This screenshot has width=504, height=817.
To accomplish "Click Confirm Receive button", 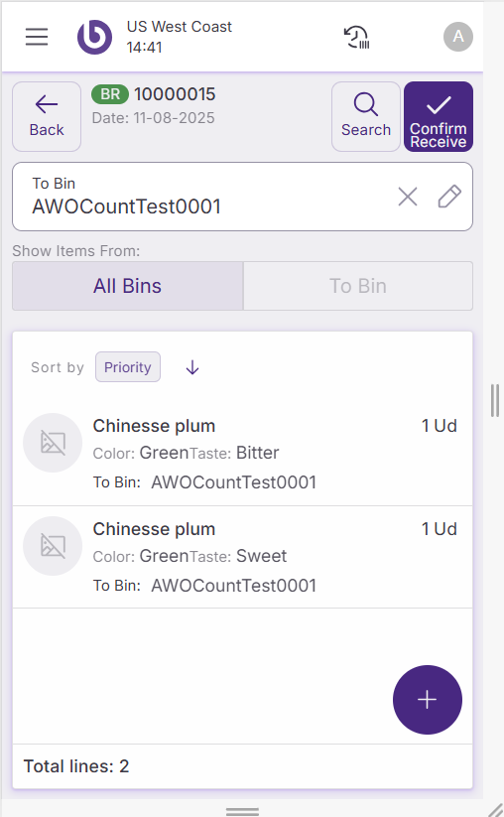I will 439,116.
